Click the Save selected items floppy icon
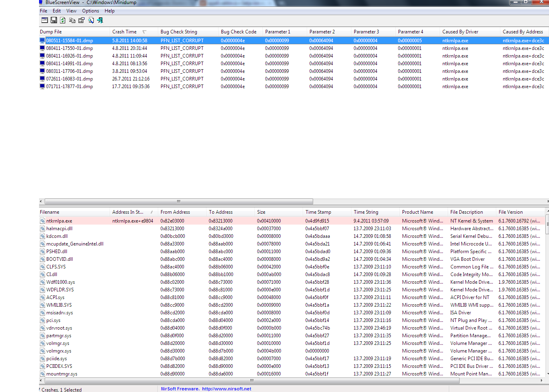The image size is (549, 392). pyautogui.click(x=54, y=20)
